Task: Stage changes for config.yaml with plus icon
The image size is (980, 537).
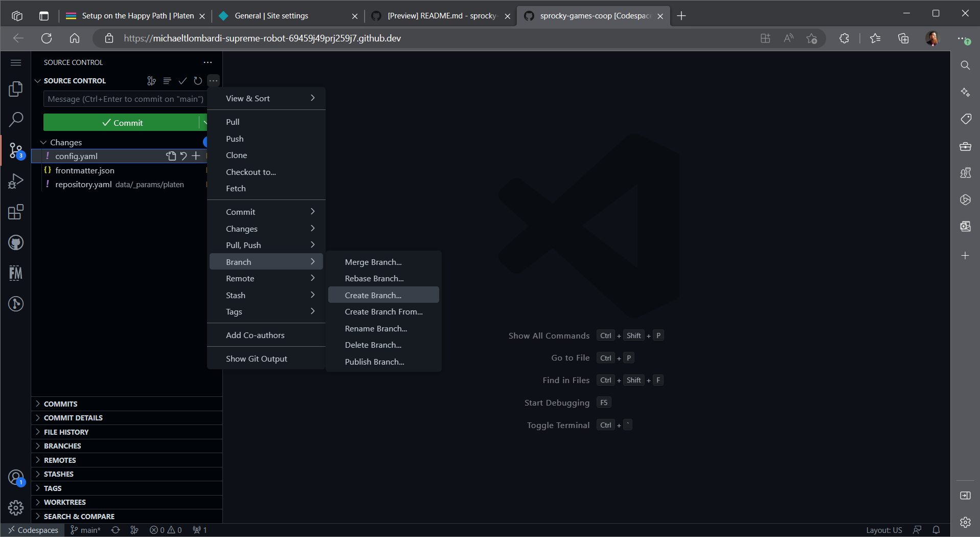Action: coord(196,156)
